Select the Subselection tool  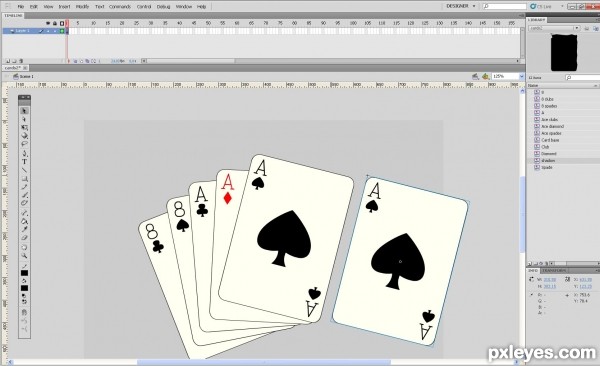pos(24,119)
